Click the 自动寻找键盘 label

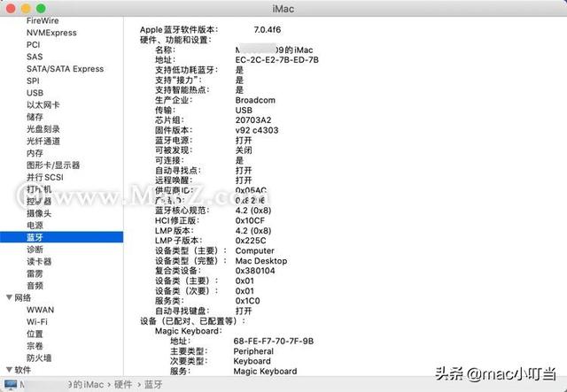click(x=182, y=311)
